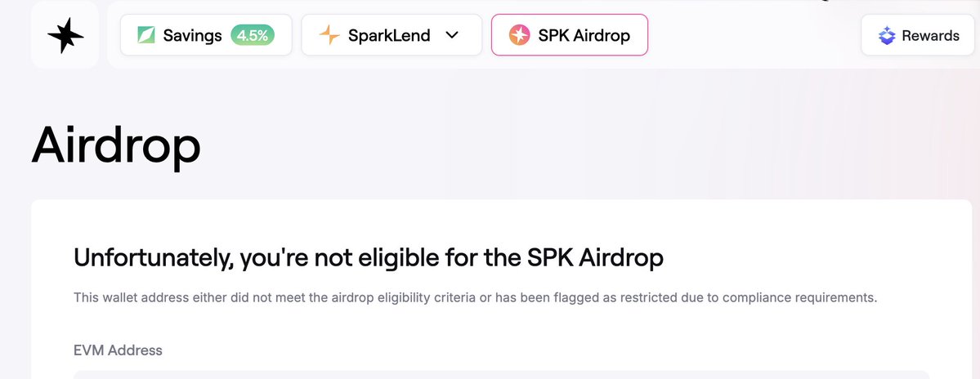The width and height of the screenshot is (980, 379).
Task: Click the EVM Address field label
Action: 119,350
